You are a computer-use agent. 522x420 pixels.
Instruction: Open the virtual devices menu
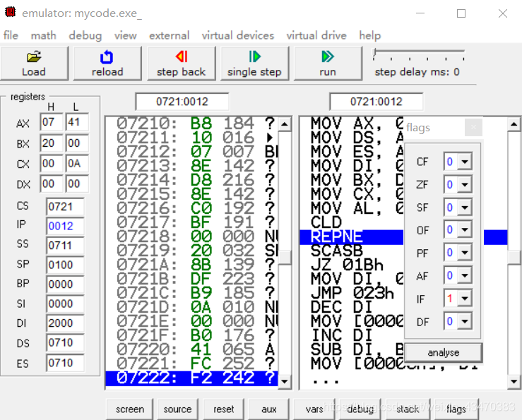(x=238, y=35)
